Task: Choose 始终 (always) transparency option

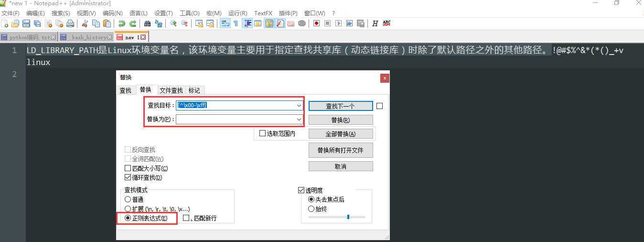Action: click(x=311, y=209)
